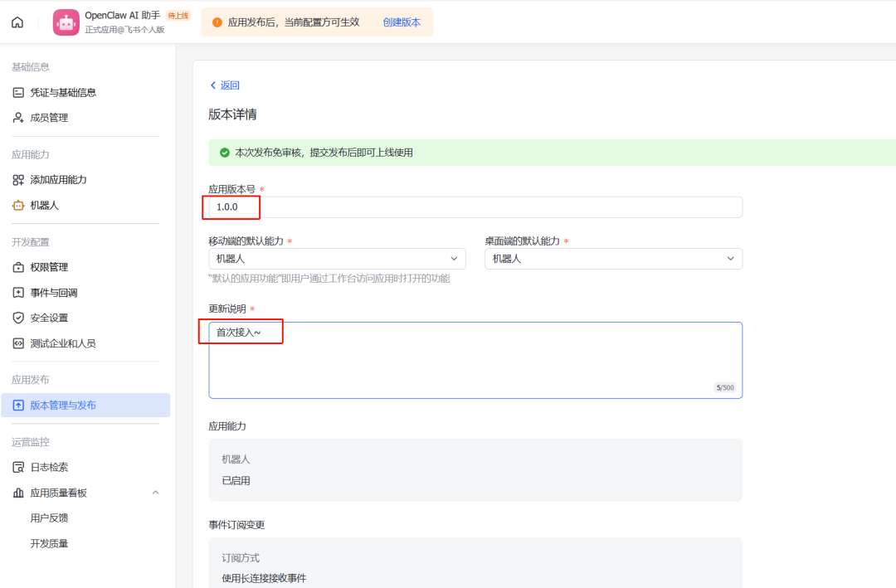Click the home icon in top-left corner
Viewport: 896px width, 588px height.
click(17, 22)
